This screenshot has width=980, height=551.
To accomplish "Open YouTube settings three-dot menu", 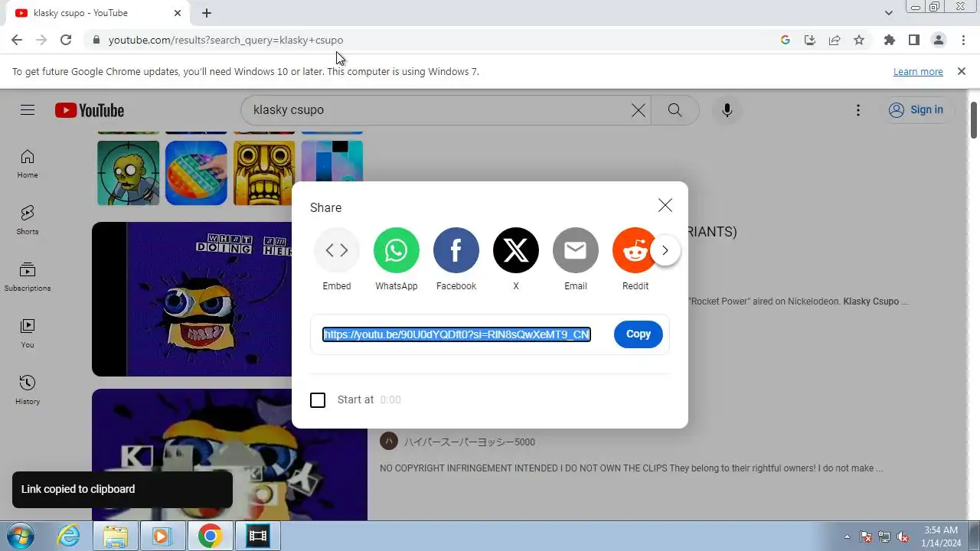I will pyautogui.click(x=858, y=110).
